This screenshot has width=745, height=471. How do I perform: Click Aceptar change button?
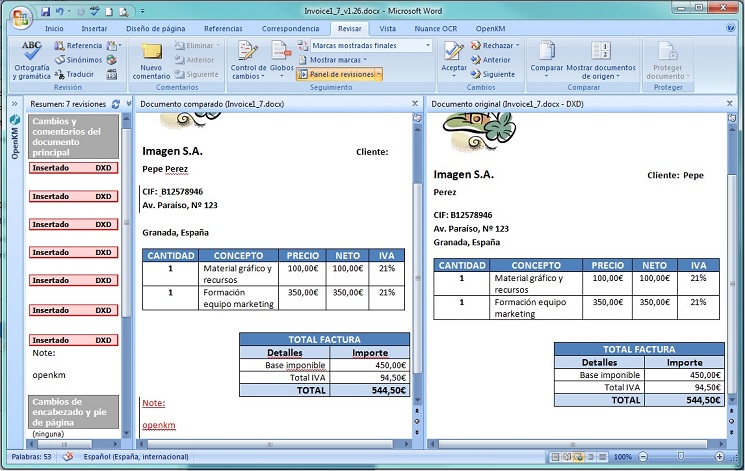(x=454, y=60)
